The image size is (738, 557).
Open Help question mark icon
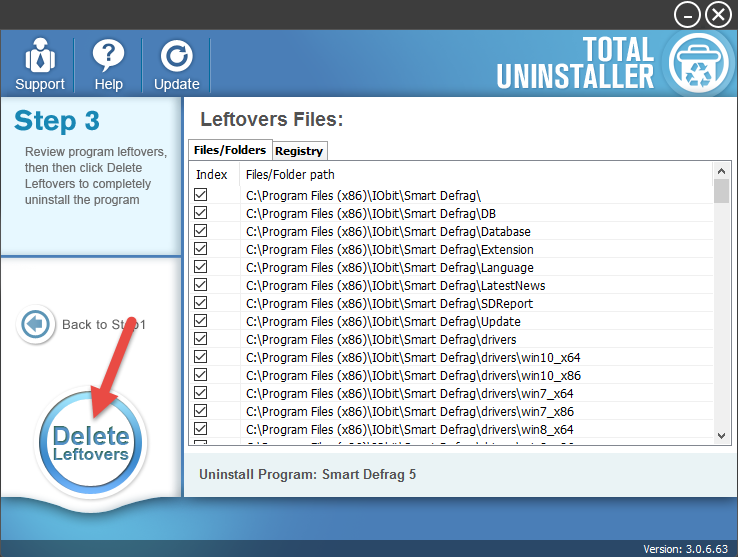[108, 56]
